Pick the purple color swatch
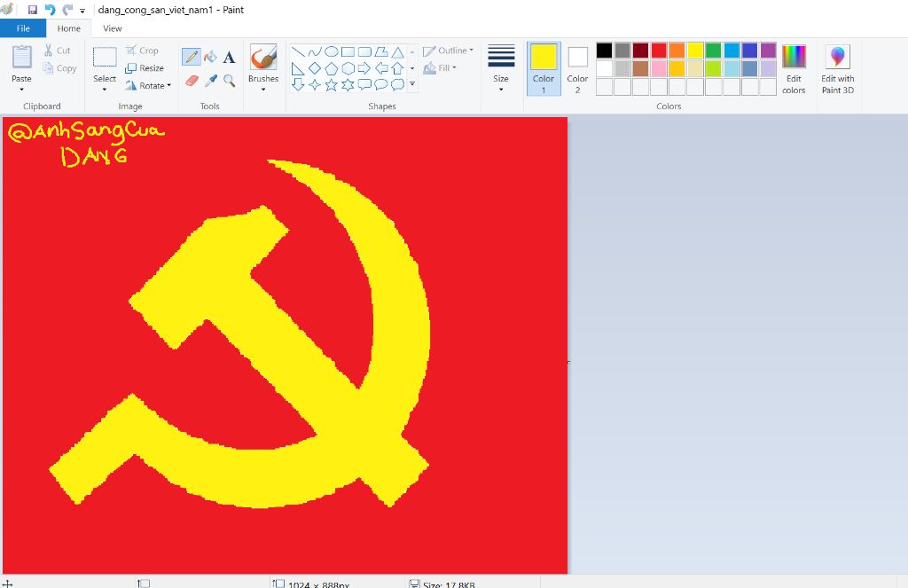Image resolution: width=908 pixels, height=588 pixels. pyautogui.click(x=768, y=51)
